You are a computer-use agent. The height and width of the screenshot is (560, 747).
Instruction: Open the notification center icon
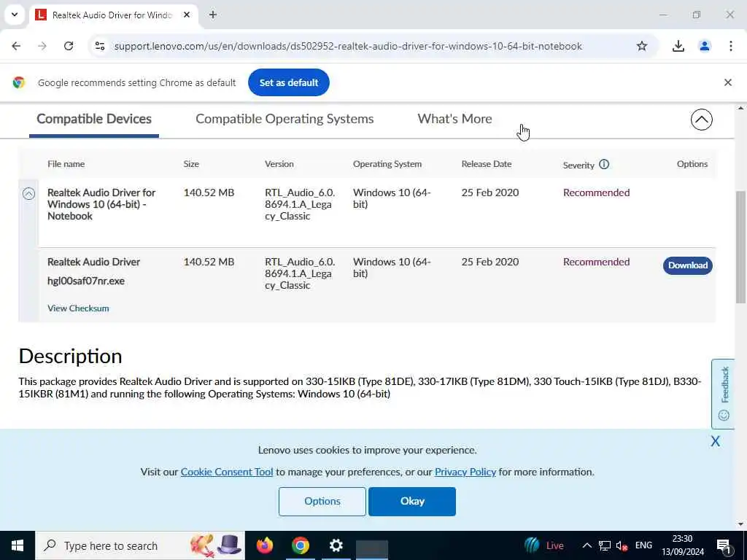pyautogui.click(x=724, y=546)
